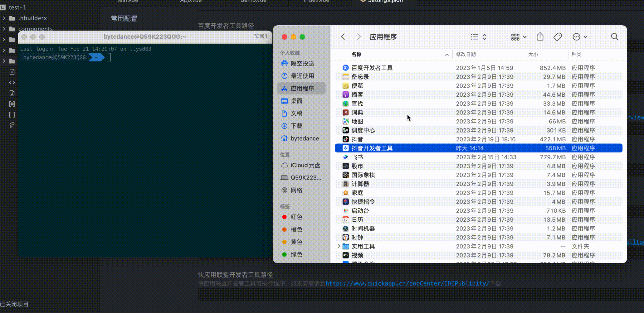
Task: Select the 快捷指令 app row
Action: (479, 202)
